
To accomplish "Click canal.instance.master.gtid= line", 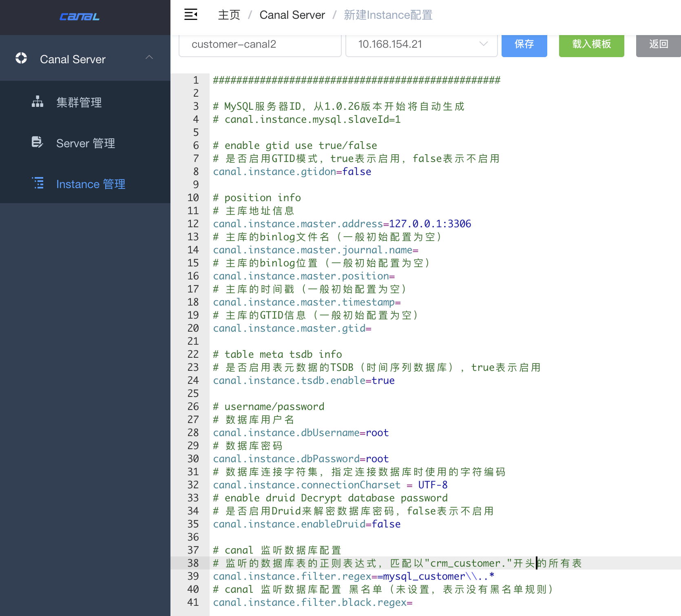I will (x=292, y=328).
